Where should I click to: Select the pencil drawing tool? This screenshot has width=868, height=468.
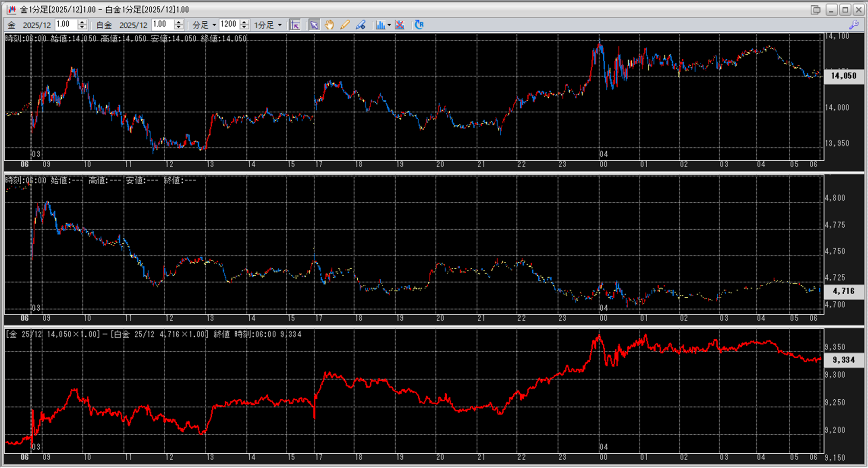[x=345, y=25]
